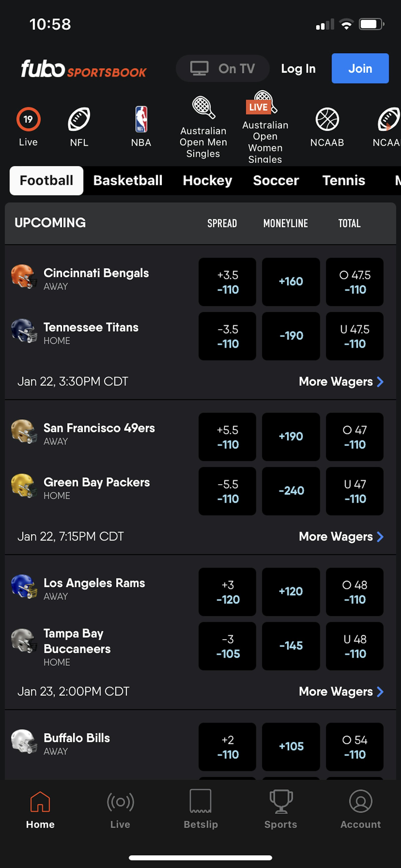Expand More Wagers for Bengals-Titans game
This screenshot has height=868, width=401.
click(x=341, y=381)
